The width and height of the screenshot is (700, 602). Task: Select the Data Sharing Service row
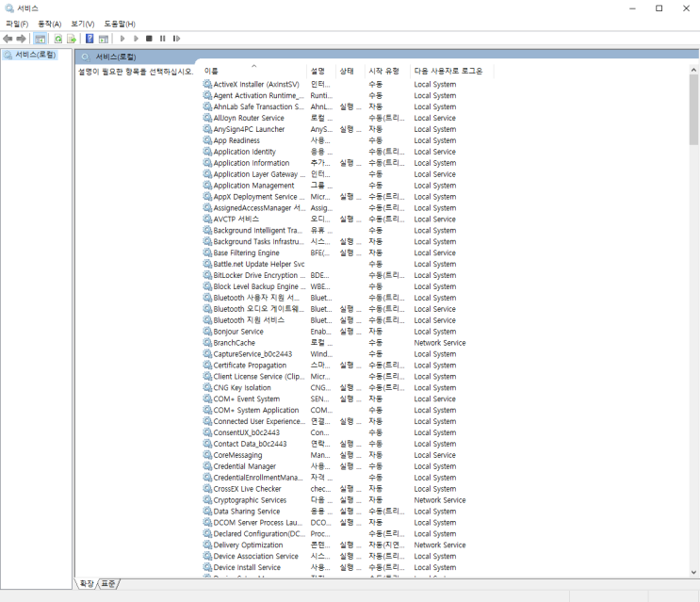coord(348,512)
